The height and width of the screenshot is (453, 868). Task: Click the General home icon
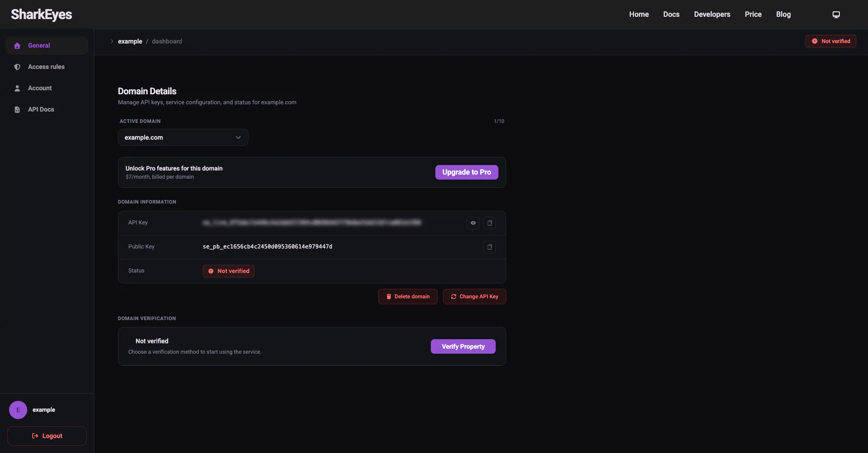click(17, 46)
